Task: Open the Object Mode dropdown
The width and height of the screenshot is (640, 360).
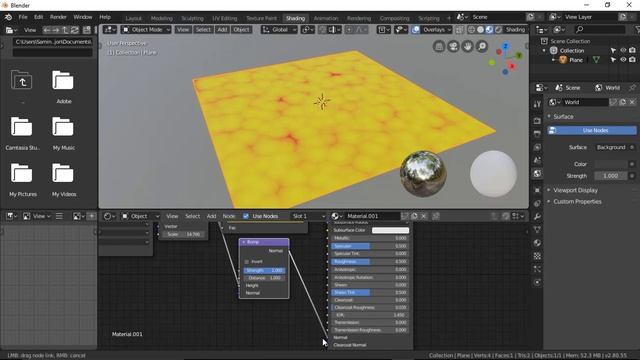Action: [146, 30]
